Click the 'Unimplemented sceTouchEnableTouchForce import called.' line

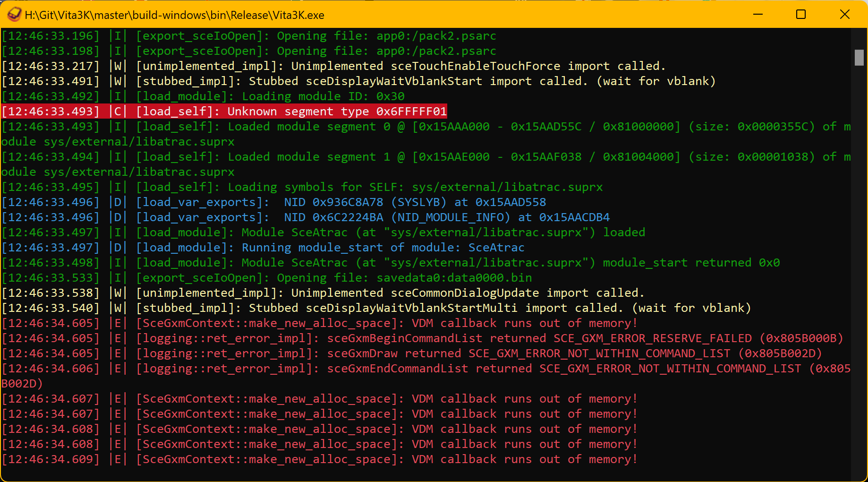[x=333, y=66]
